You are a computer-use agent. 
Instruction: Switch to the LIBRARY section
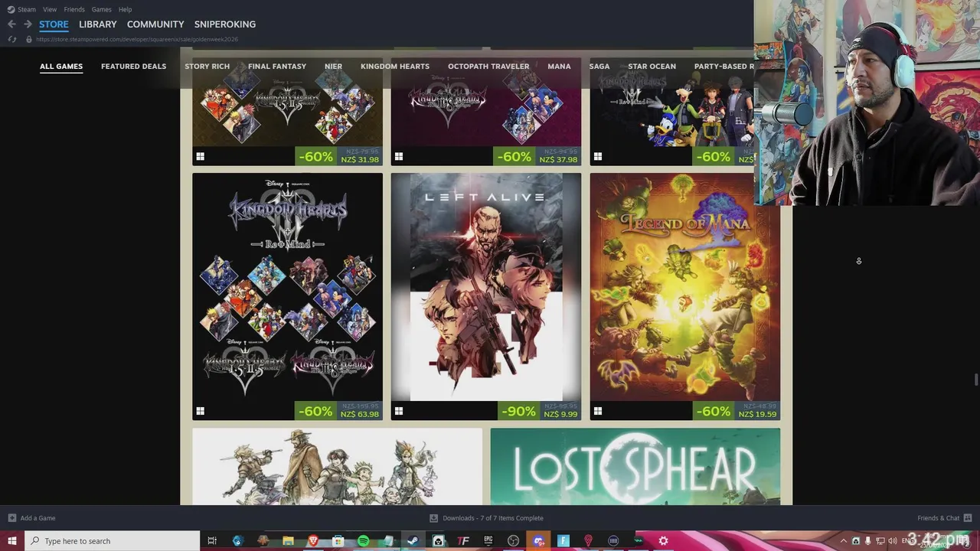(98, 24)
